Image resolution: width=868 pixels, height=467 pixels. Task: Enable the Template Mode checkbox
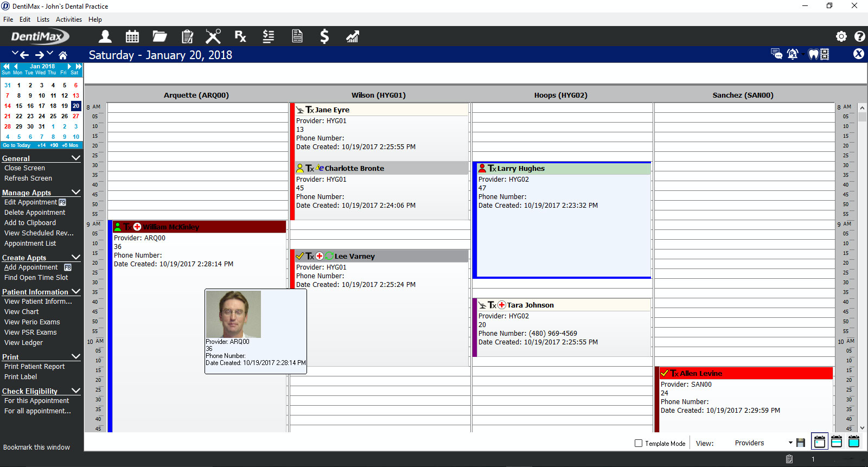coord(639,443)
